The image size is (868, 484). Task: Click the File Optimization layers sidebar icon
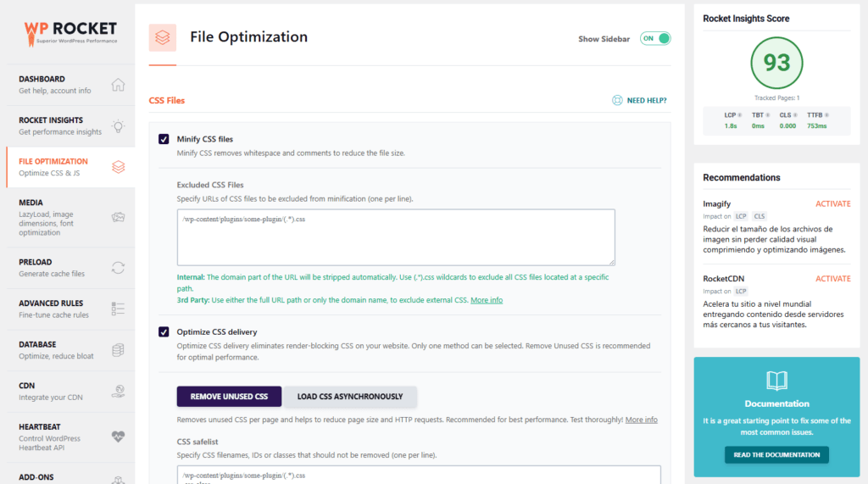pyautogui.click(x=118, y=167)
